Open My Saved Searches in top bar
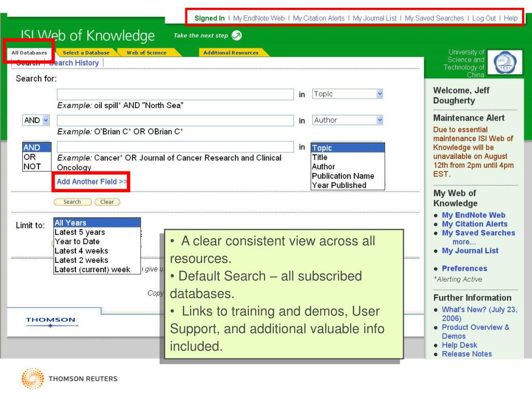532x399 pixels. pyautogui.click(x=434, y=18)
